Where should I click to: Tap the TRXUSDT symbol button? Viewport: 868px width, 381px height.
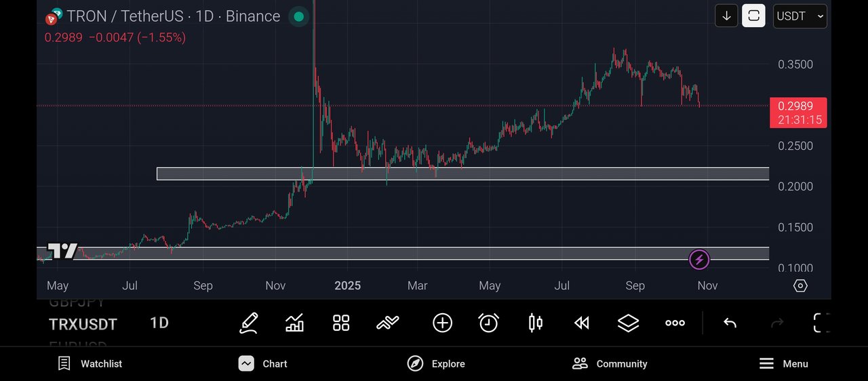click(x=83, y=324)
